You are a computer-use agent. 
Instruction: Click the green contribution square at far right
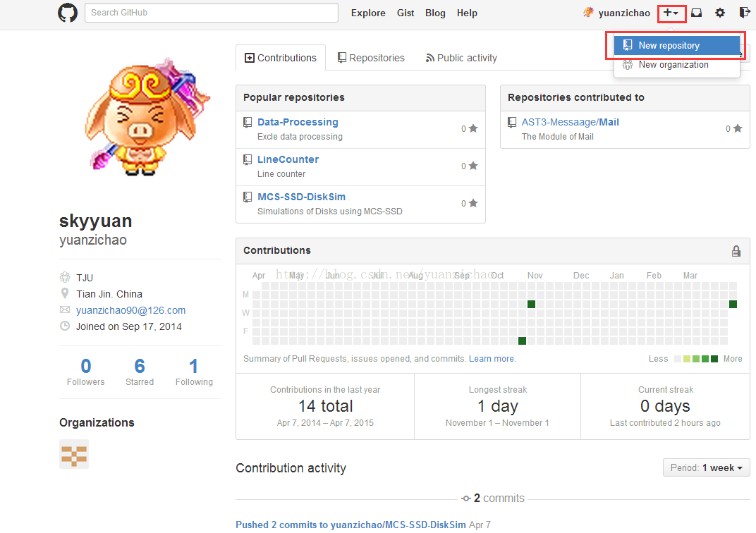(733, 304)
